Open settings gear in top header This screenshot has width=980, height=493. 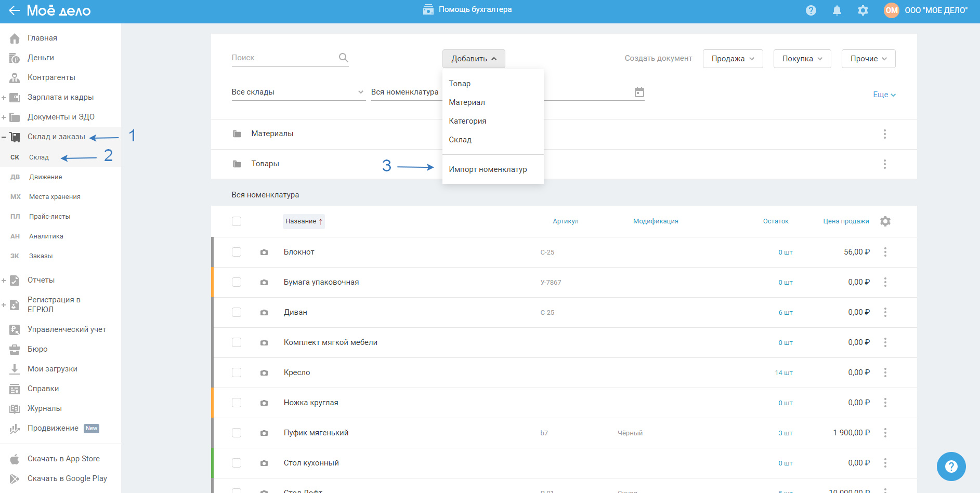[863, 10]
